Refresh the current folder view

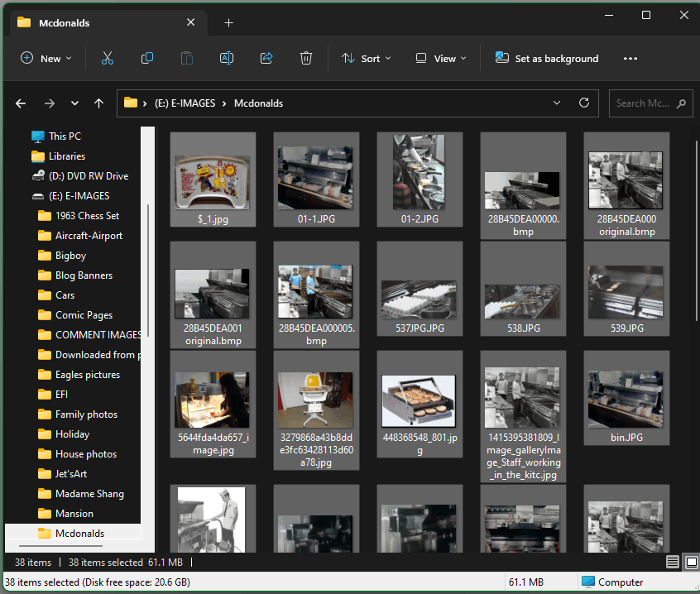click(584, 103)
